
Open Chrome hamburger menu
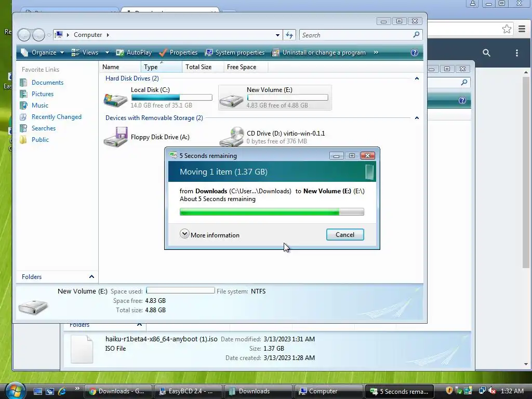(522, 29)
